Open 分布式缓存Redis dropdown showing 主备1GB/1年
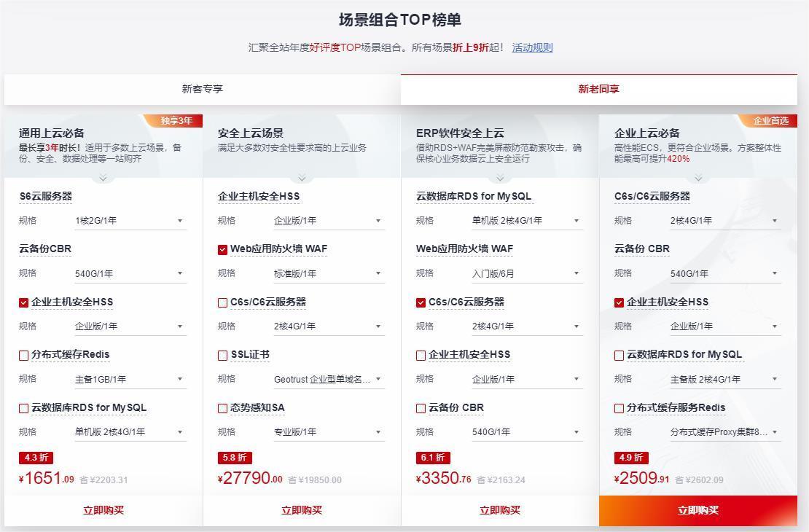Viewport: 809px width, 532px height. coord(130,379)
